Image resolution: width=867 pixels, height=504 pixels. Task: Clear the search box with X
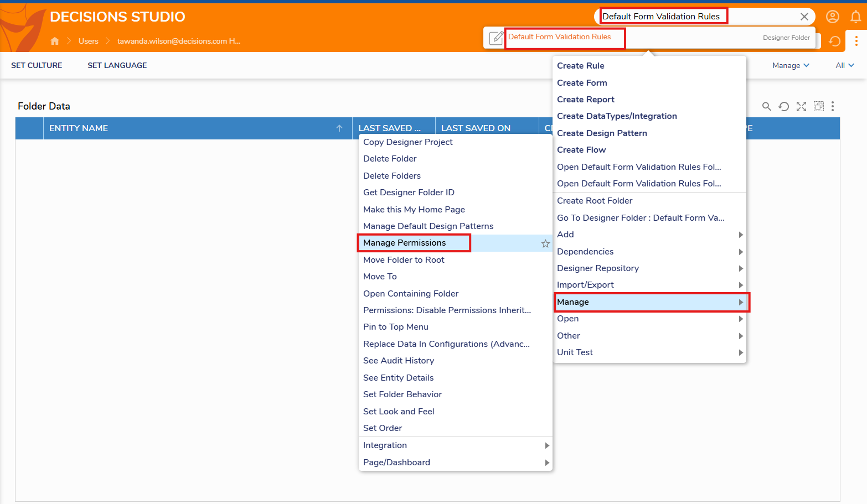pos(804,17)
